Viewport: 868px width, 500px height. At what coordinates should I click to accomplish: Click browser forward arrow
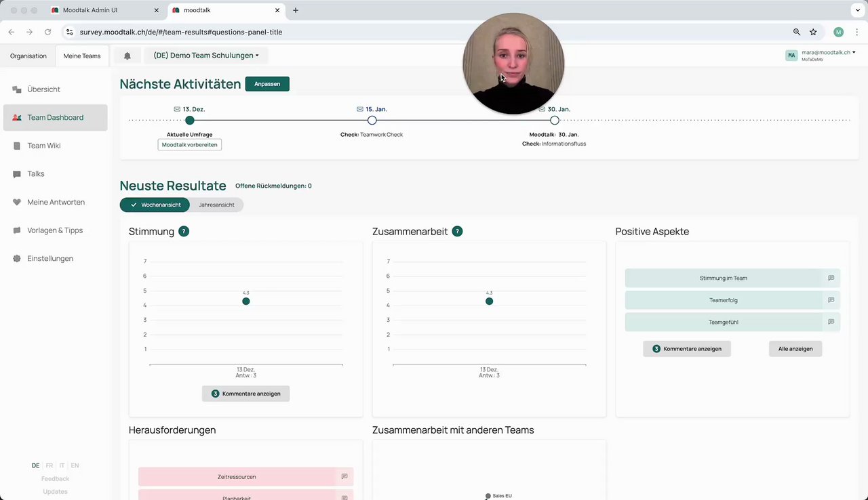coord(29,32)
